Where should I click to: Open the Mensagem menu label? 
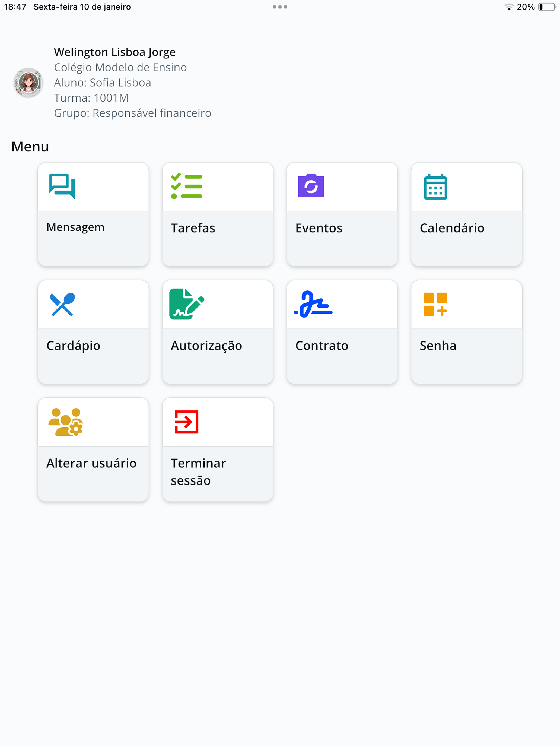pos(76,228)
